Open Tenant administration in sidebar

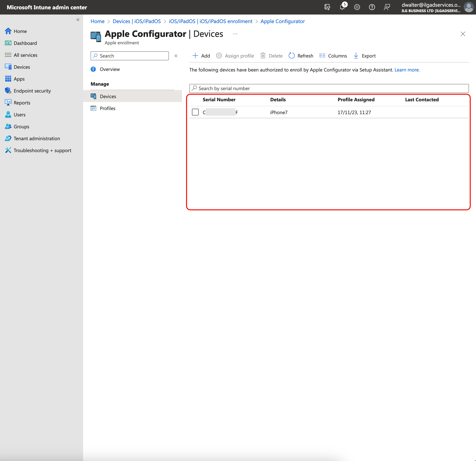[x=37, y=138]
